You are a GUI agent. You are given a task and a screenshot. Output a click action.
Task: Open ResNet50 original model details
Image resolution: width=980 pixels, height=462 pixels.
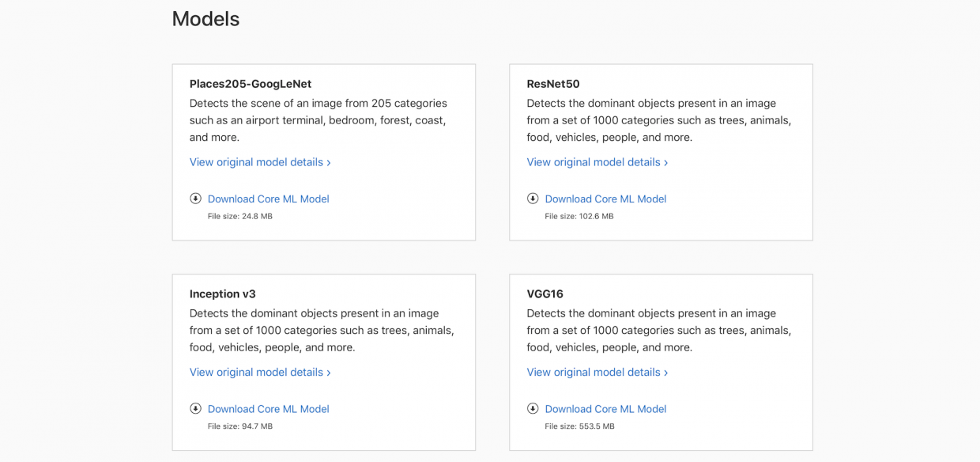click(593, 161)
